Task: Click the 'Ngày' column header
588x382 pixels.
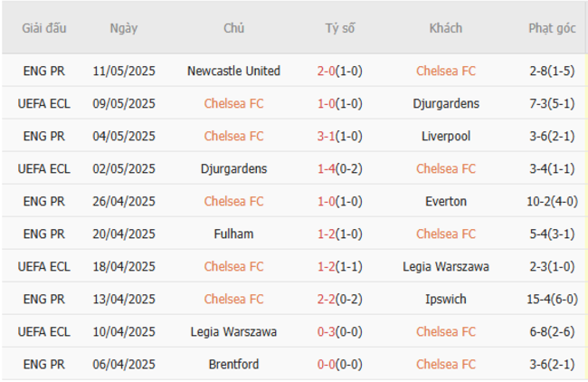Action: click(124, 28)
